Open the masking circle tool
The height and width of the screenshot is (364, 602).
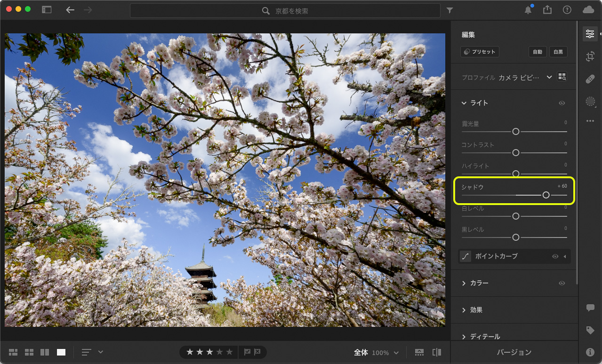tap(590, 102)
